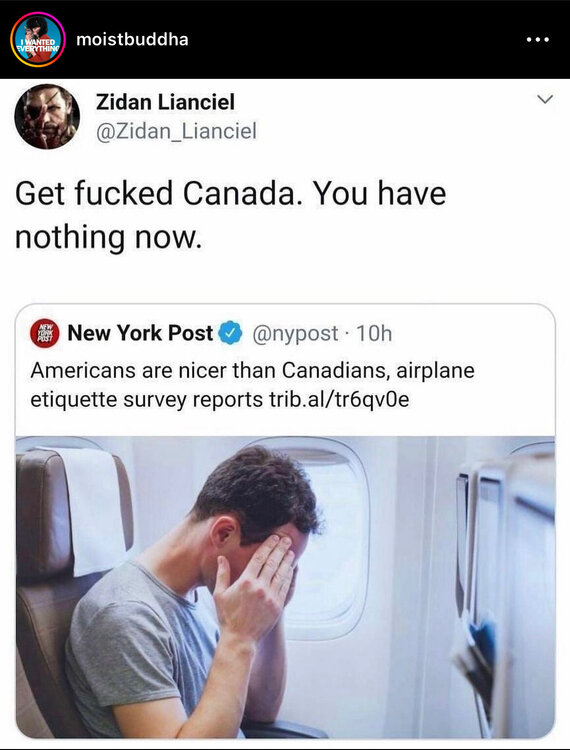The image size is (570, 750).
Task: Select the @Zidan_Lianciel handle
Action: [x=176, y=131]
